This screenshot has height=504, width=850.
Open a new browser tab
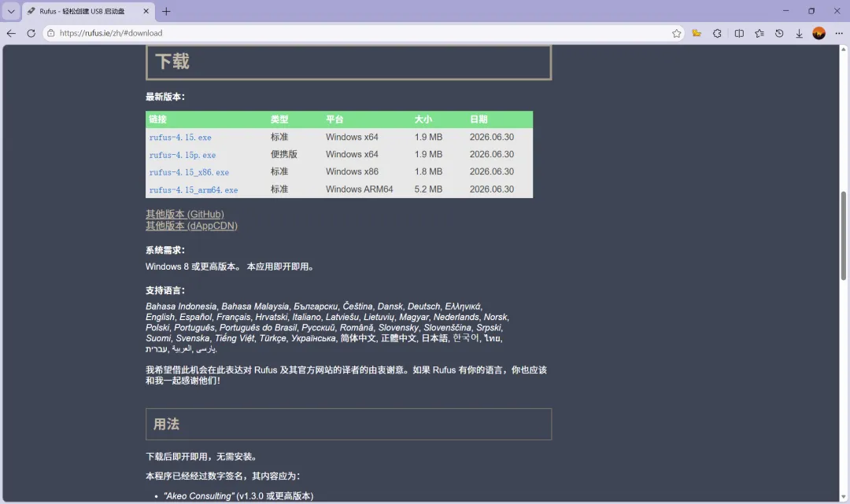coord(166,11)
